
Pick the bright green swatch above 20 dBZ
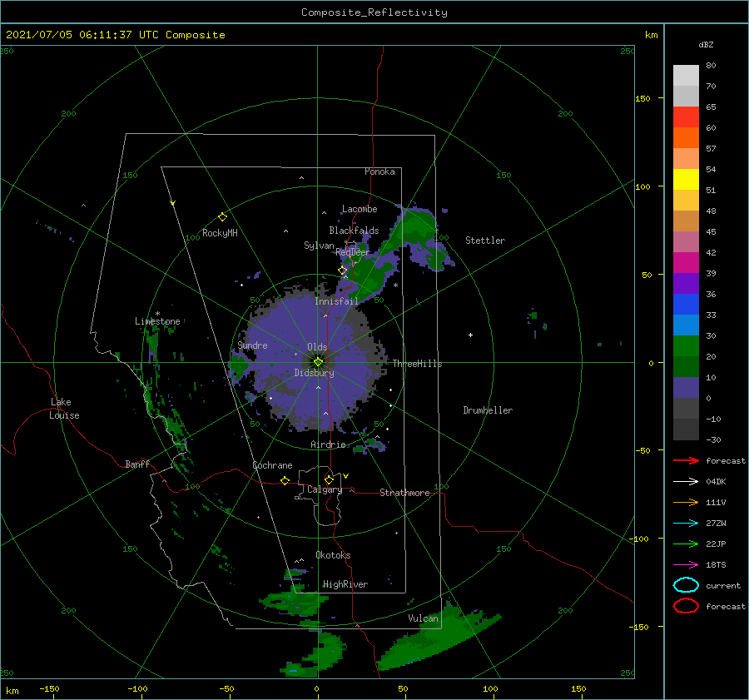[686, 346]
